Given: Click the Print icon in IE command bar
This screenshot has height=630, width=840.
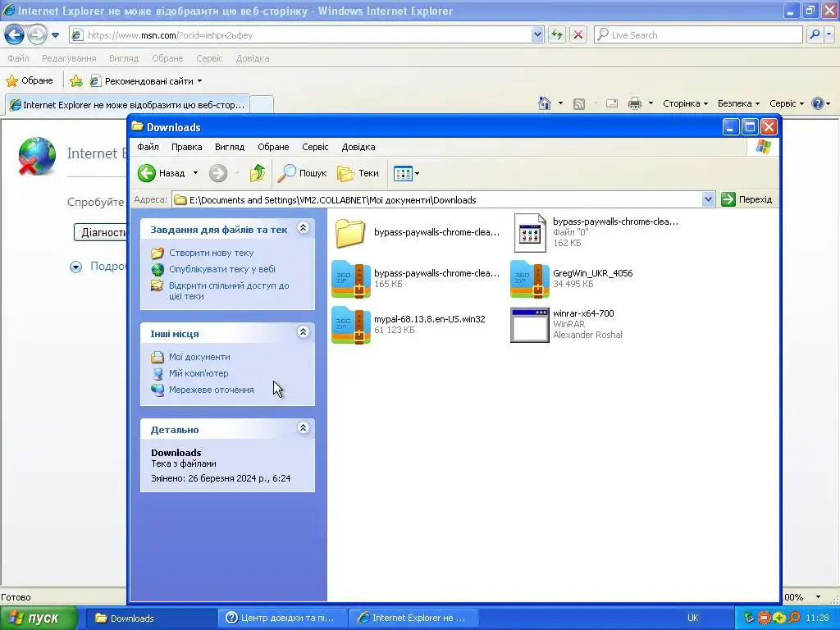Looking at the screenshot, I should 634,103.
